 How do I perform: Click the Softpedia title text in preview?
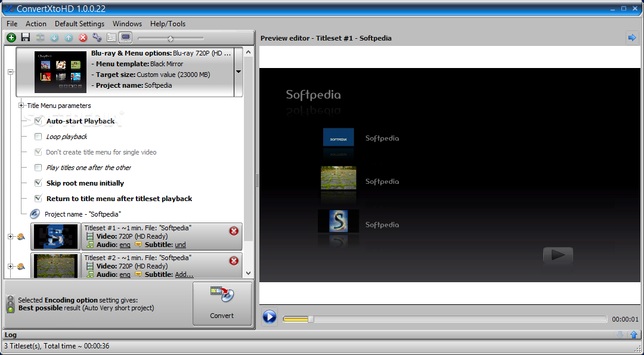314,95
